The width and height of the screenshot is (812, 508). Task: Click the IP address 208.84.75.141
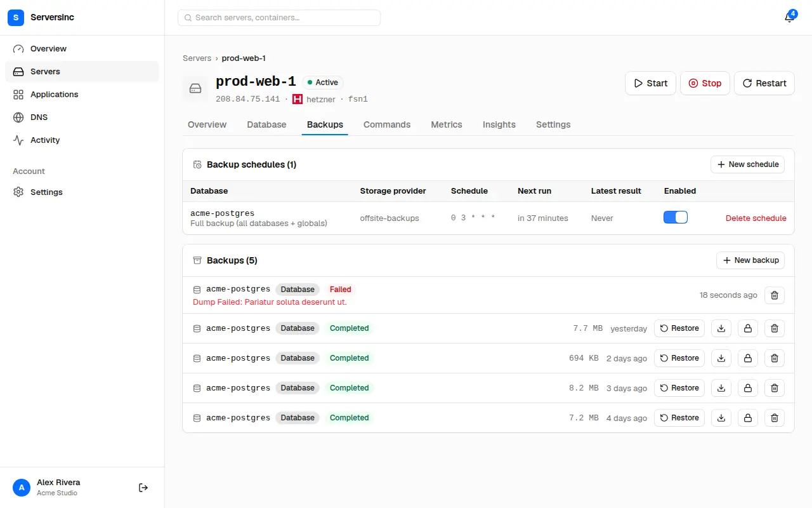(x=248, y=99)
